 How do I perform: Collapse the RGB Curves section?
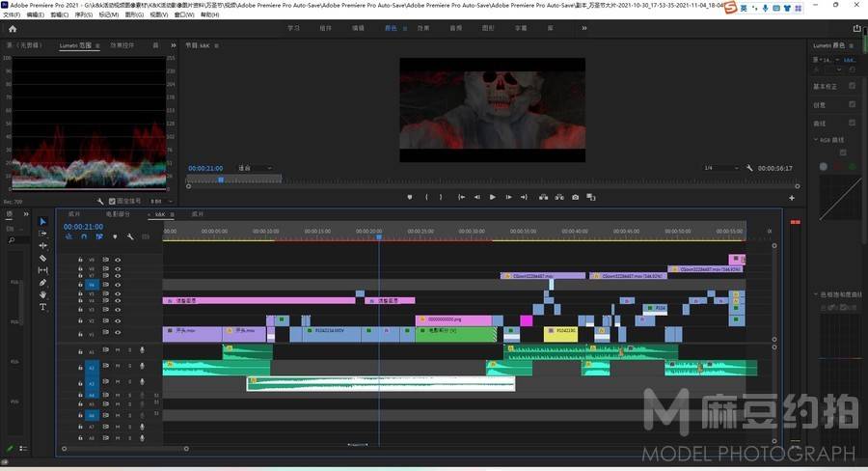[816, 140]
